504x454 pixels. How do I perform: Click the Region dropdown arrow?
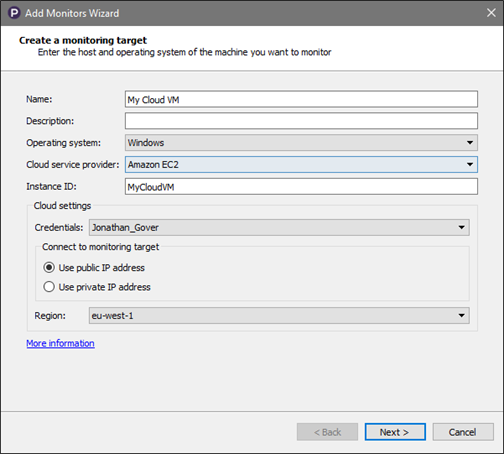(462, 315)
